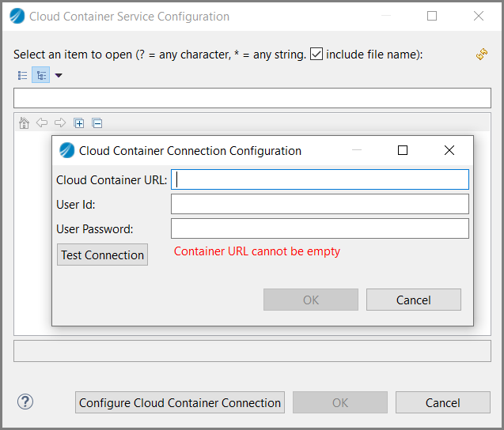Screen dimensions: 504x430
Task: Click the Test Connection button
Action: [102, 255]
